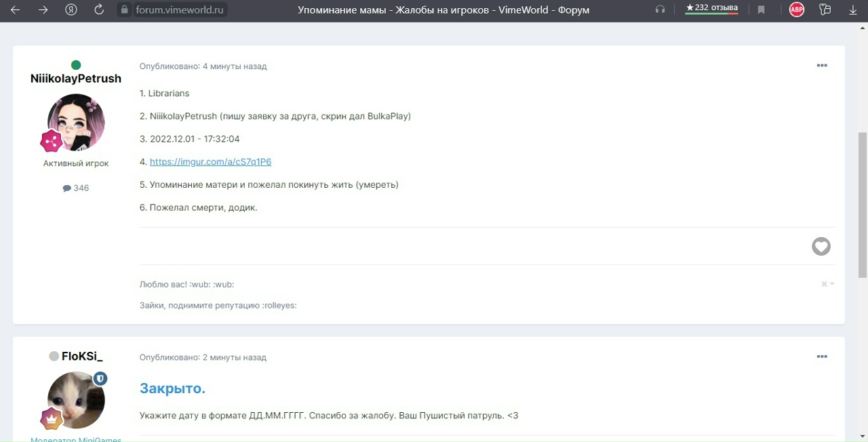
Task: Open the imgur.com screenshot link
Action: (x=210, y=162)
